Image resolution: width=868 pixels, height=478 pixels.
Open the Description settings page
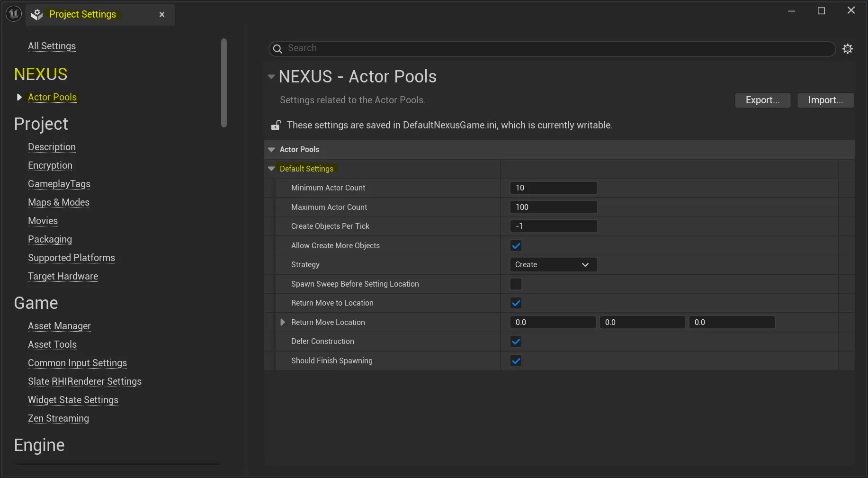(x=52, y=147)
